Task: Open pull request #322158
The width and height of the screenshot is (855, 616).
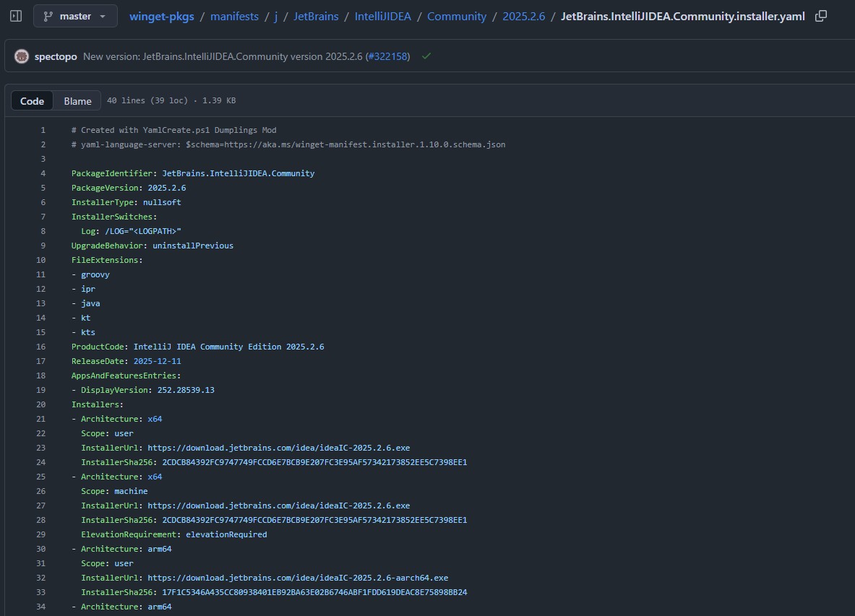Action: coord(388,56)
